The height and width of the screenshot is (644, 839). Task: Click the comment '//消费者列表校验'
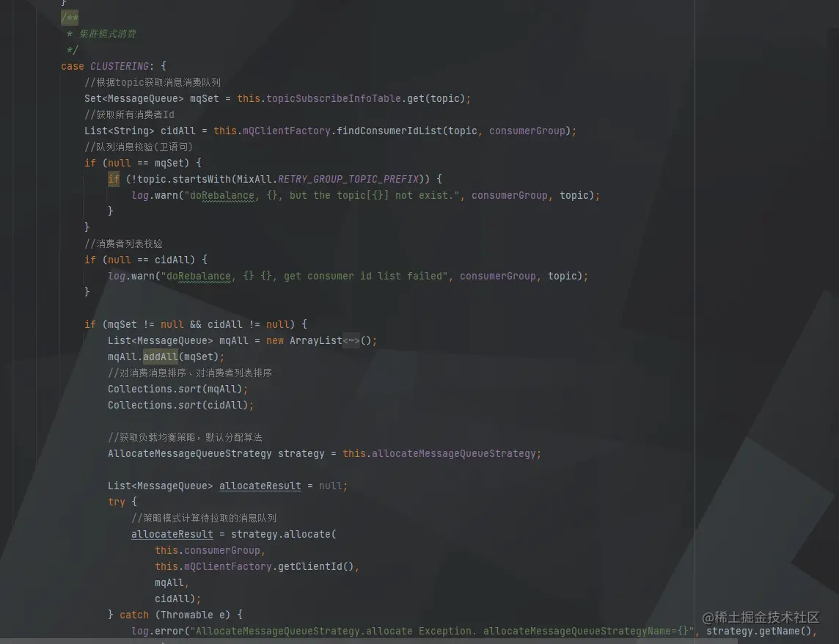pyautogui.click(x=123, y=244)
